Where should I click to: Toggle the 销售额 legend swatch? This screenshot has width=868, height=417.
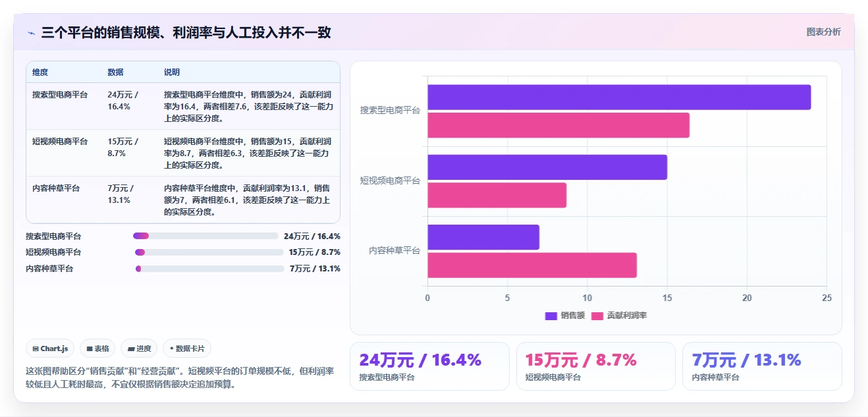click(551, 316)
